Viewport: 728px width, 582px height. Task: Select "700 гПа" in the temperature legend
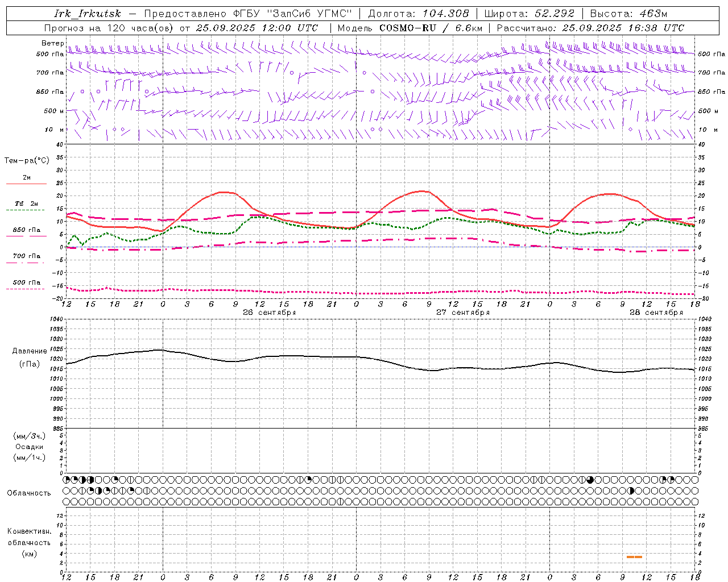click(x=27, y=256)
